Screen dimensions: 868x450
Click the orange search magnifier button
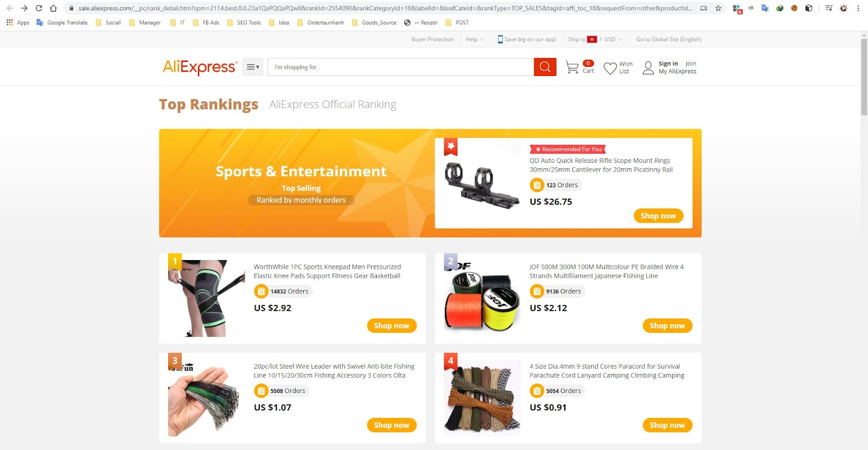tap(545, 67)
